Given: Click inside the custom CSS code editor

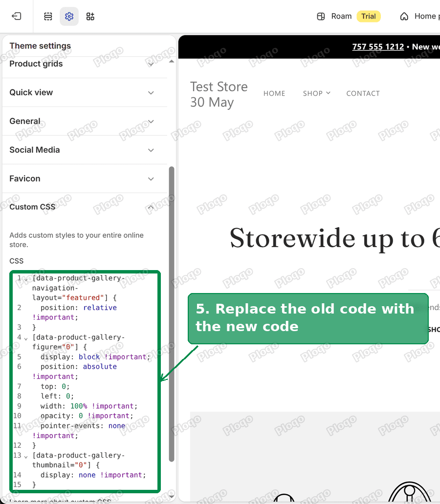Looking at the screenshot, I should coord(85,381).
